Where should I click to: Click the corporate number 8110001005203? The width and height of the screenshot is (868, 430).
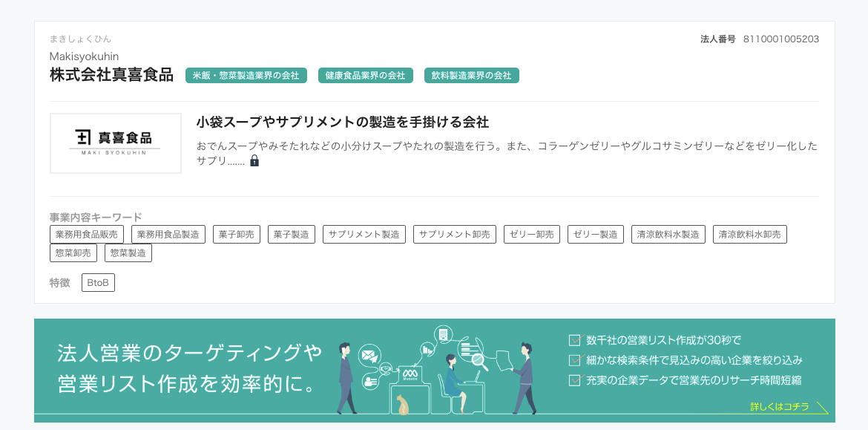[781, 39]
